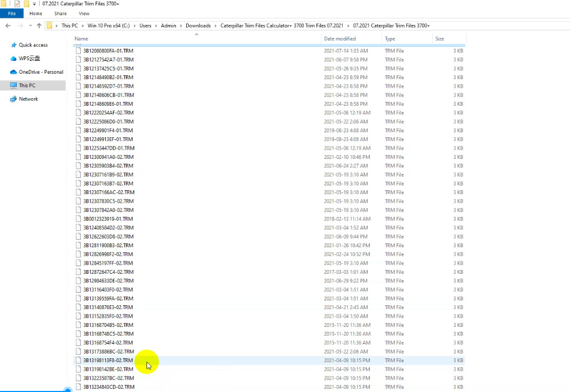Select file 3B12148606CB-01.TRM
The height and width of the screenshot is (392, 570).
click(109, 95)
